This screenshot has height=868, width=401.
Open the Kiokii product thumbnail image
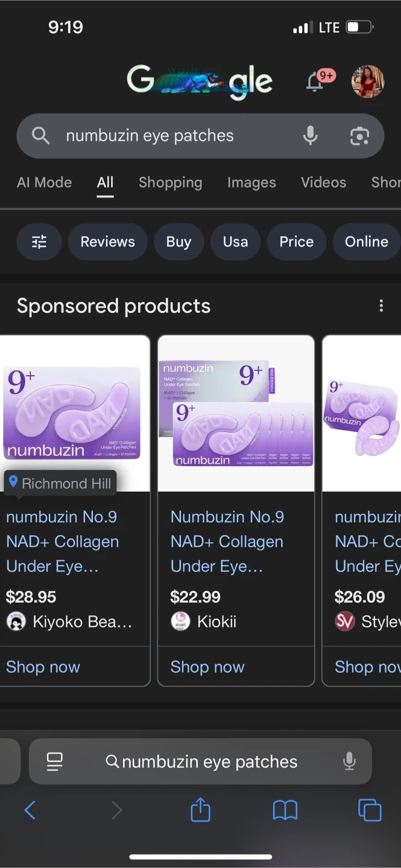tap(236, 414)
